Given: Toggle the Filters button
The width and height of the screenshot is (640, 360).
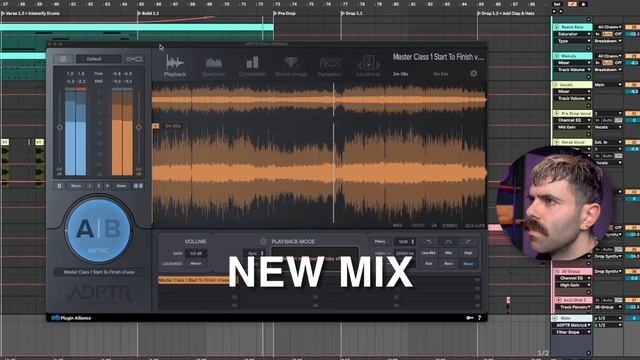Looking at the screenshot, I should [380, 242].
